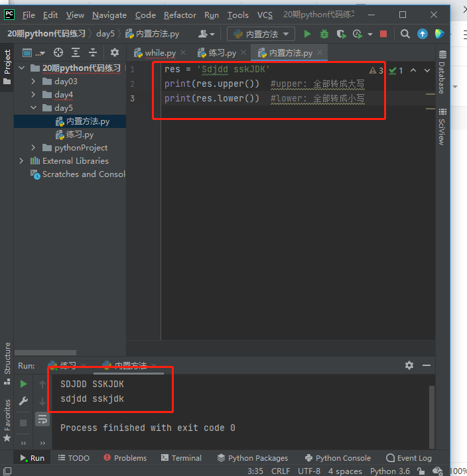Toggle the Favorites tool window
Screen dimensions: 467x476
click(x=7, y=420)
